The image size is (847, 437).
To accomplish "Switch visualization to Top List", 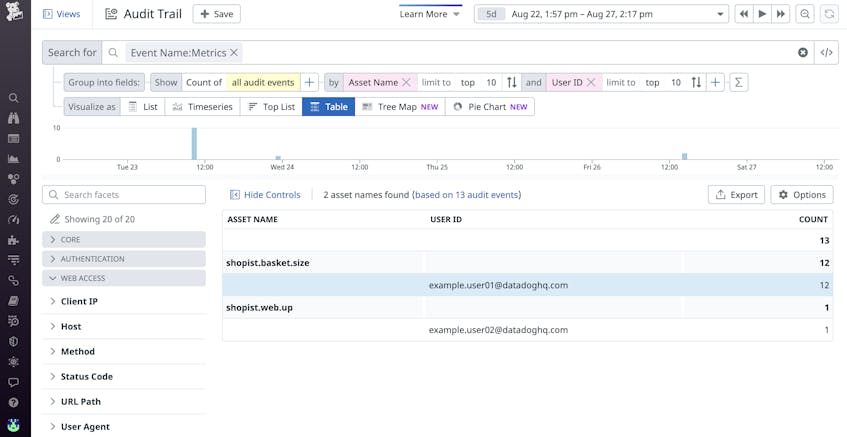I will pos(271,106).
